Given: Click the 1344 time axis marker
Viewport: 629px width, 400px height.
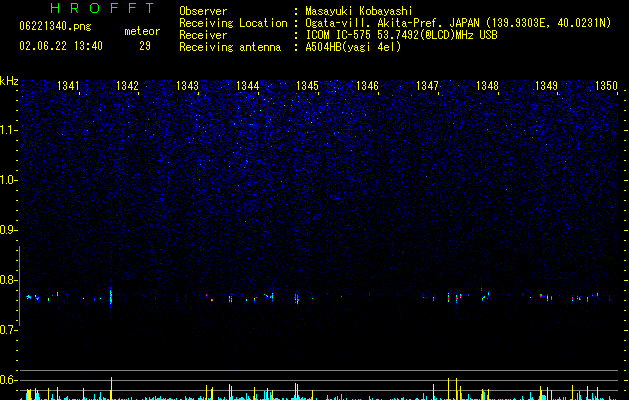Looking at the screenshot, I should [x=248, y=85].
